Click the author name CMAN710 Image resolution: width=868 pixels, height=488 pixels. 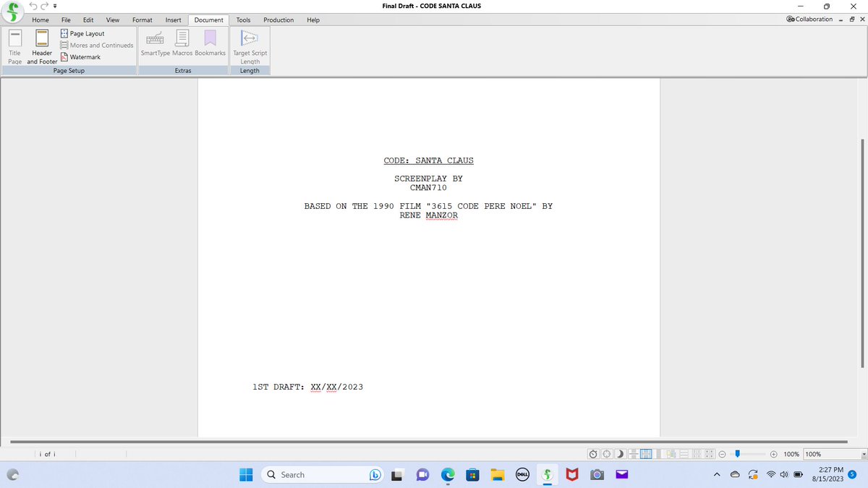pyautogui.click(x=428, y=187)
